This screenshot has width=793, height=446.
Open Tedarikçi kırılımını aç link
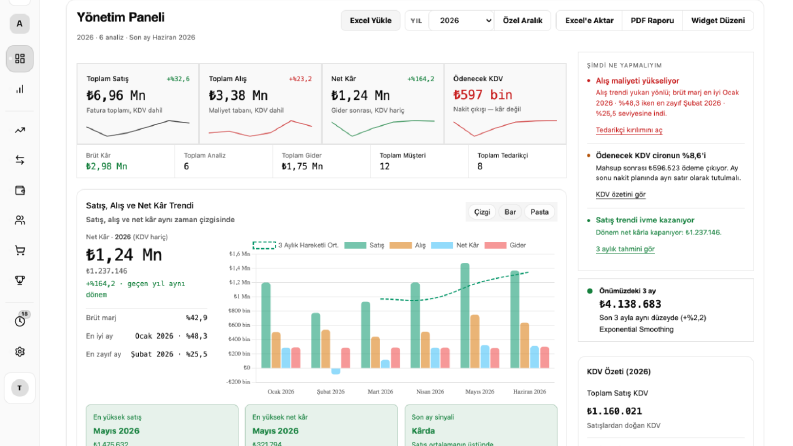tap(629, 130)
